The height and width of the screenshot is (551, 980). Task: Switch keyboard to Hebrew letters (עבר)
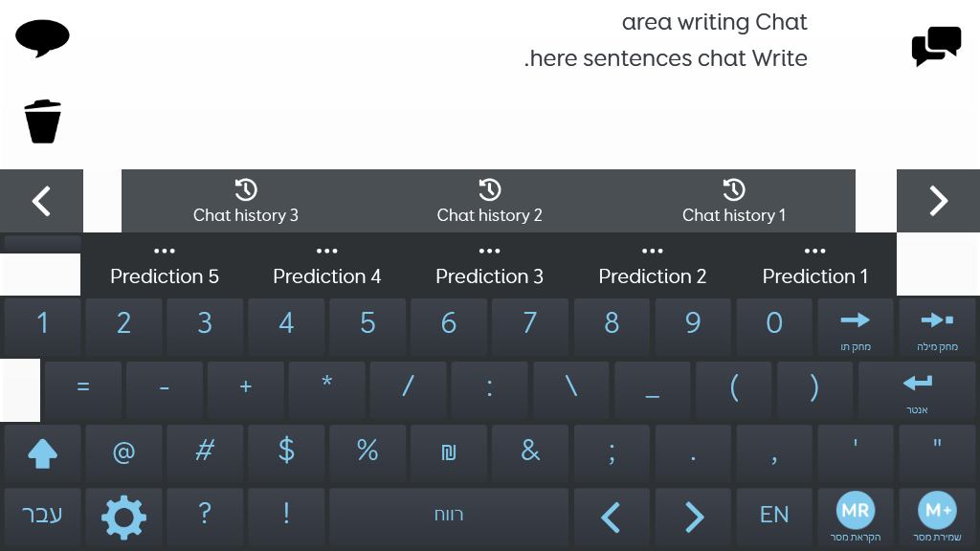pos(42,518)
